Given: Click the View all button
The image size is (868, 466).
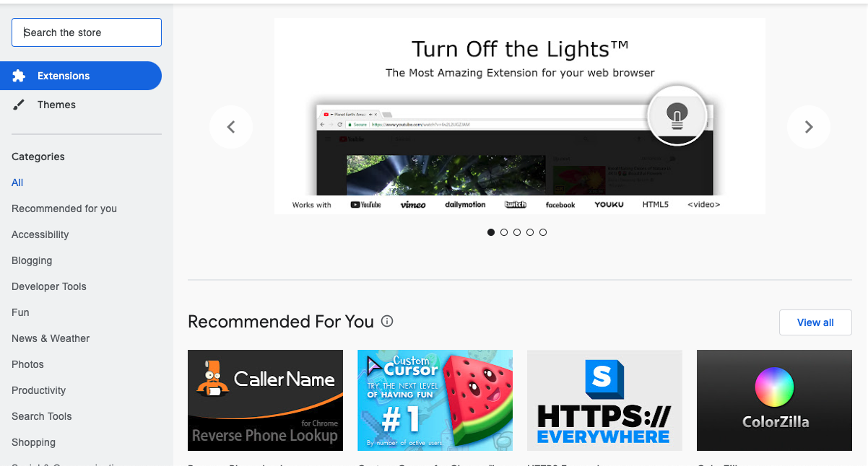Looking at the screenshot, I should click(815, 322).
